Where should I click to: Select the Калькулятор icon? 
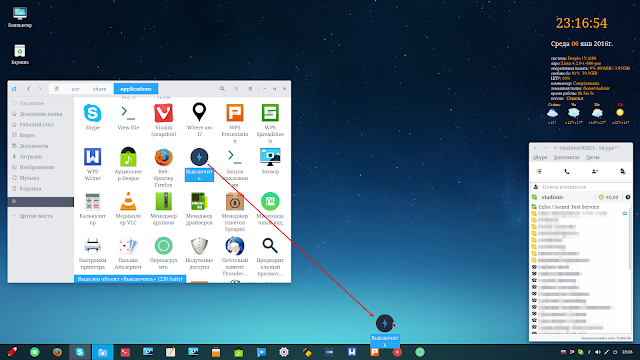[x=93, y=202]
